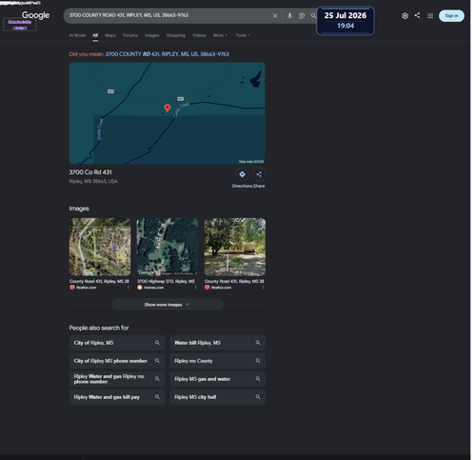Viewport: 476px width, 460px height.
Task: Switch to AI Mode tab
Action: [78, 35]
